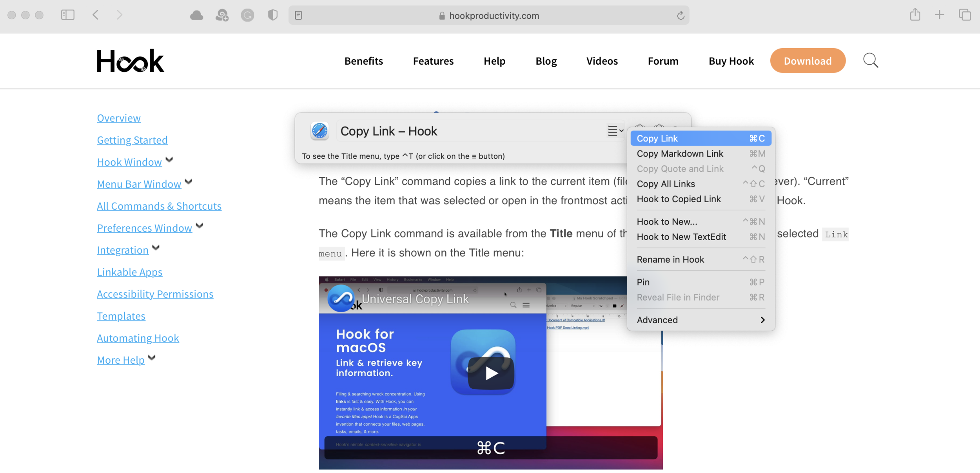This screenshot has width=980, height=473.
Task: Choose Copy All Links
Action: (701, 184)
